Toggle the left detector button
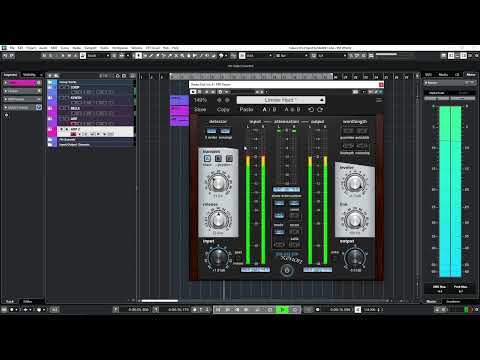The width and height of the screenshot is (480, 360). 211,131
